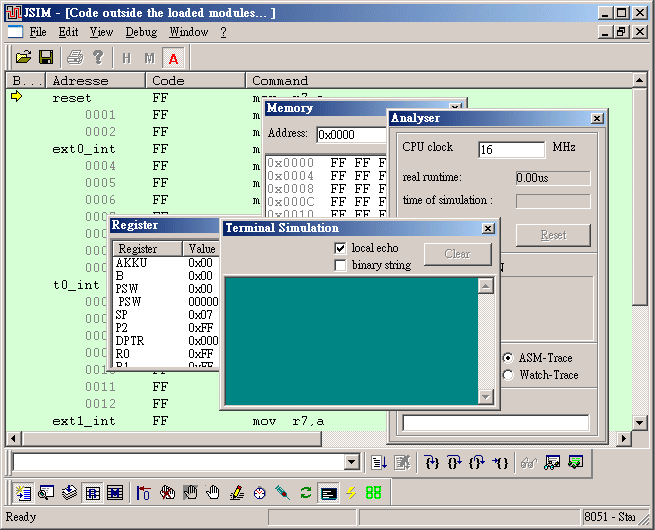655x530 pixels.
Task: Click the Code column header
Action: point(195,80)
